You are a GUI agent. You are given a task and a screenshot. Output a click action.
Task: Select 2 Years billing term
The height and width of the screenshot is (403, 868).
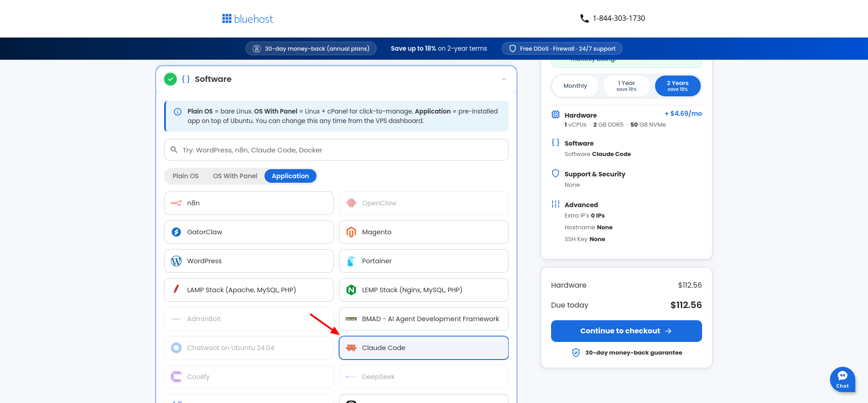click(x=678, y=86)
